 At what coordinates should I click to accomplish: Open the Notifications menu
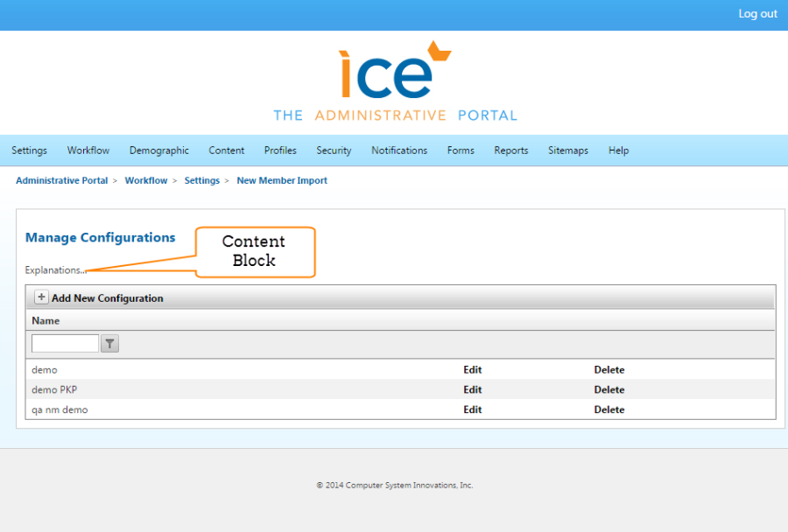(x=399, y=150)
